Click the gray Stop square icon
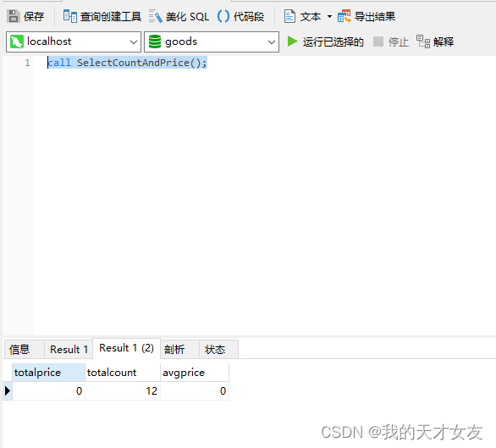The height and width of the screenshot is (448, 496). [378, 41]
